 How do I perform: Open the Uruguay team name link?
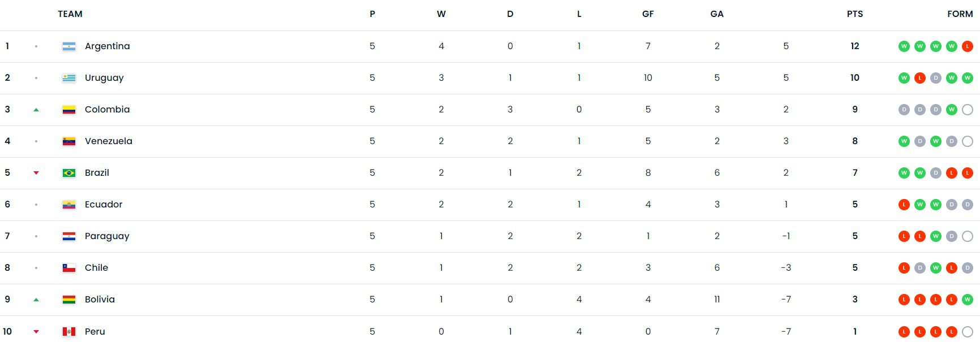pos(104,78)
